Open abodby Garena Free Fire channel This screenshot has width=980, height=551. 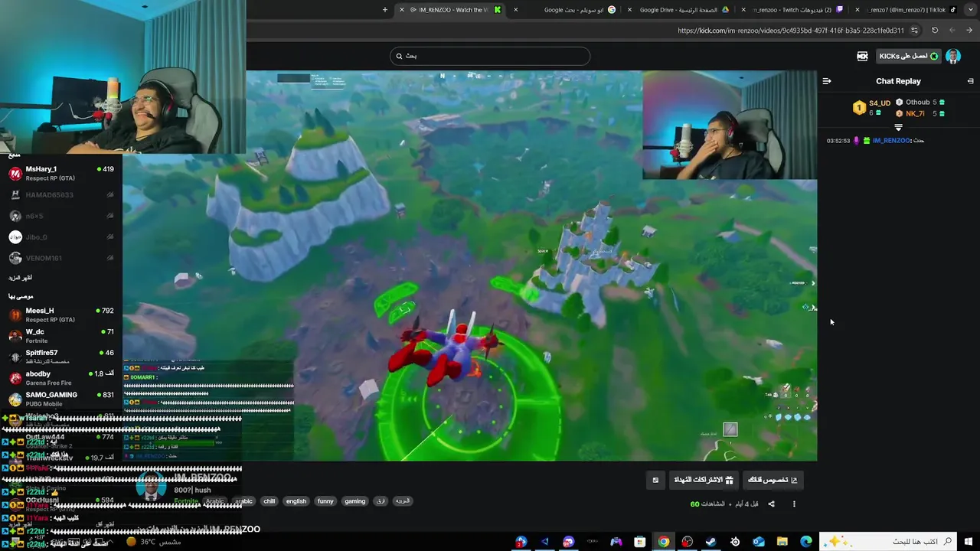[x=61, y=378]
